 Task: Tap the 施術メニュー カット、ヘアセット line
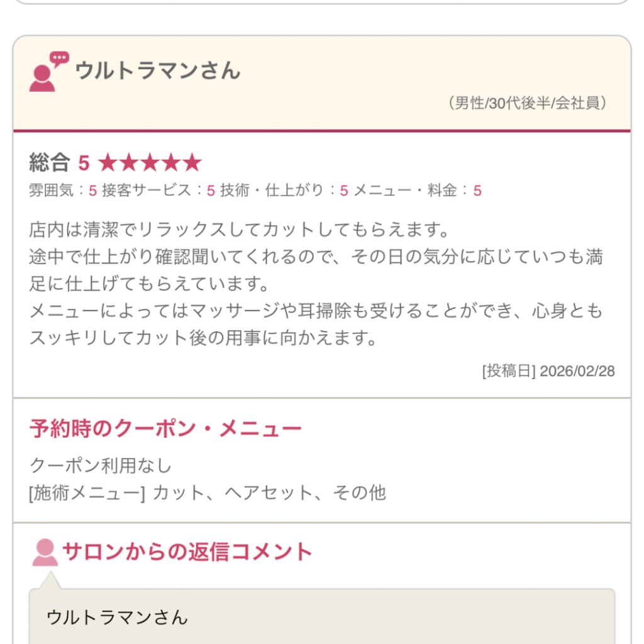coord(208,492)
